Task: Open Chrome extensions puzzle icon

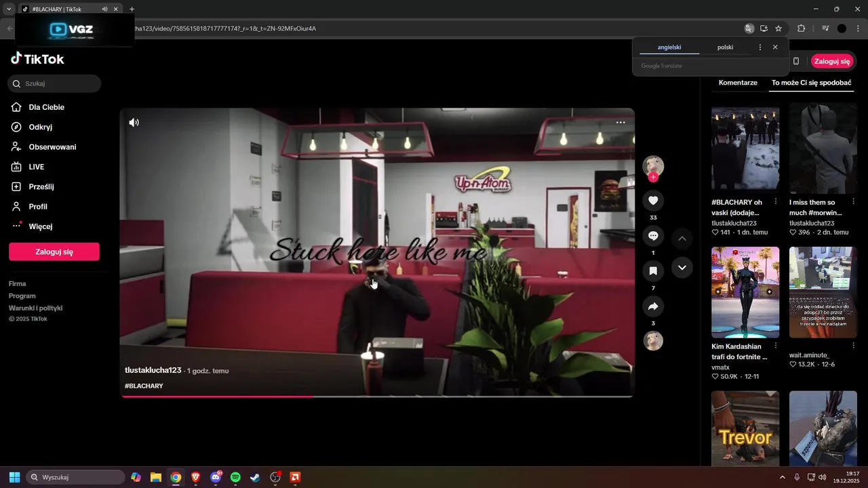Action: [x=801, y=28]
